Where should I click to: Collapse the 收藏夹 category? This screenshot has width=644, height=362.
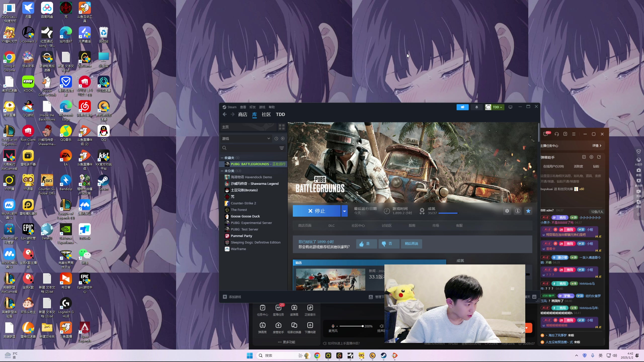(x=222, y=158)
